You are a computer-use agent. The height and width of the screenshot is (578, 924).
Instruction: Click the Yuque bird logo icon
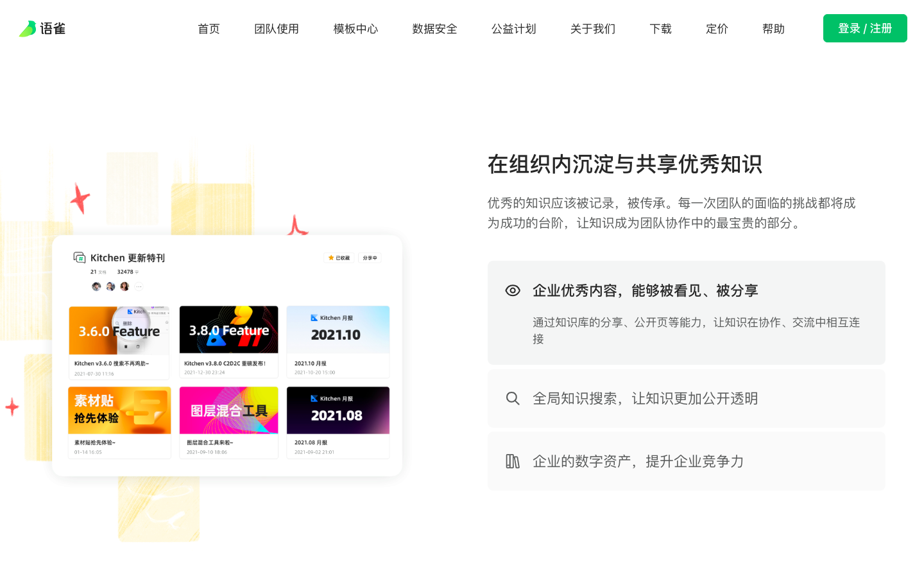[28, 29]
